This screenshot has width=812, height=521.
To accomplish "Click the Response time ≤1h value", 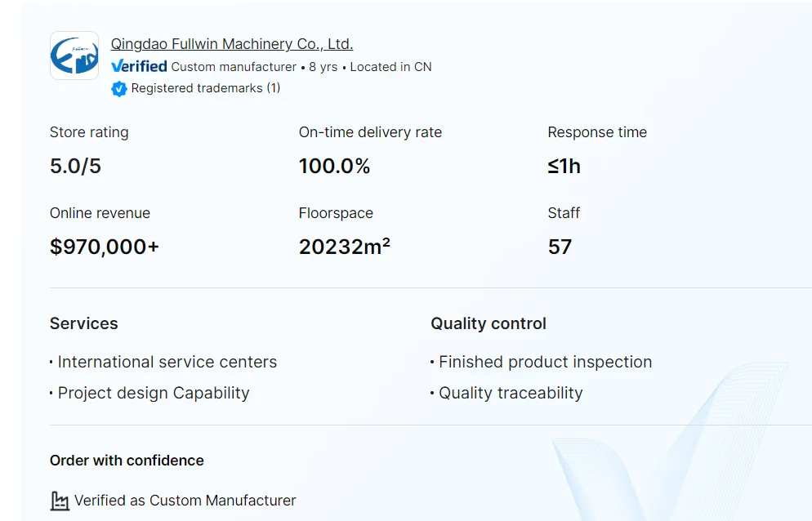I will pyautogui.click(x=564, y=167).
